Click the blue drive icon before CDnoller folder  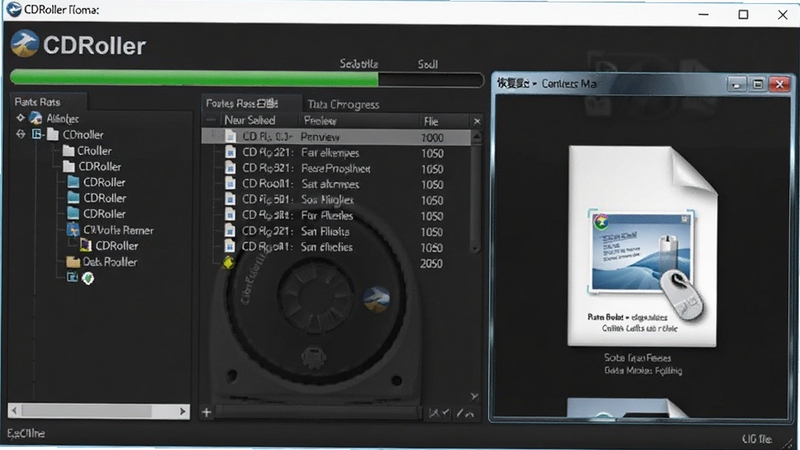coord(37,134)
